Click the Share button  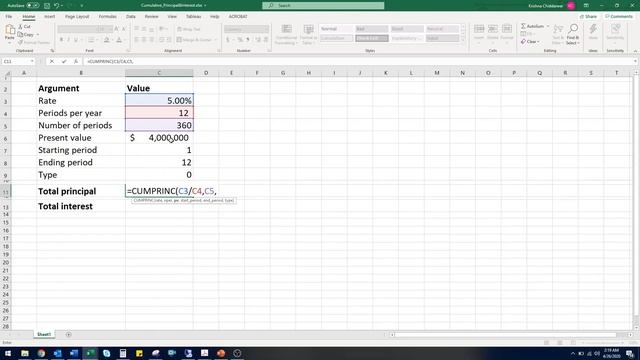[588, 17]
